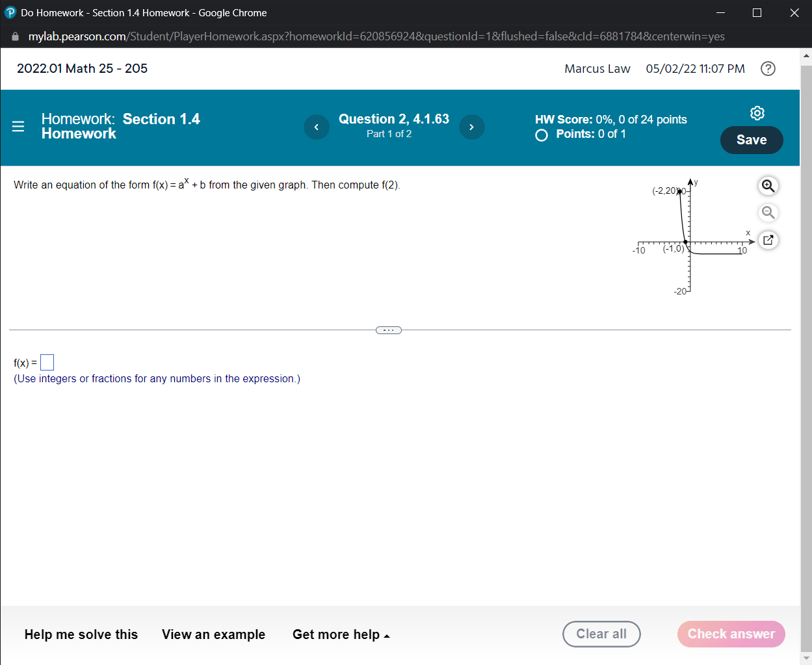The height and width of the screenshot is (665, 812).
Task: Open Help me solve this
Action: 81,634
